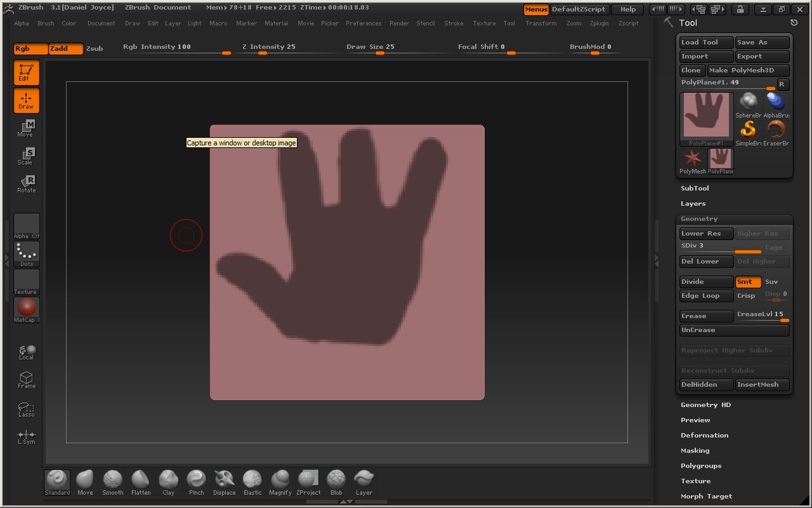Expand the Masking section
The width and height of the screenshot is (812, 508).
click(695, 451)
